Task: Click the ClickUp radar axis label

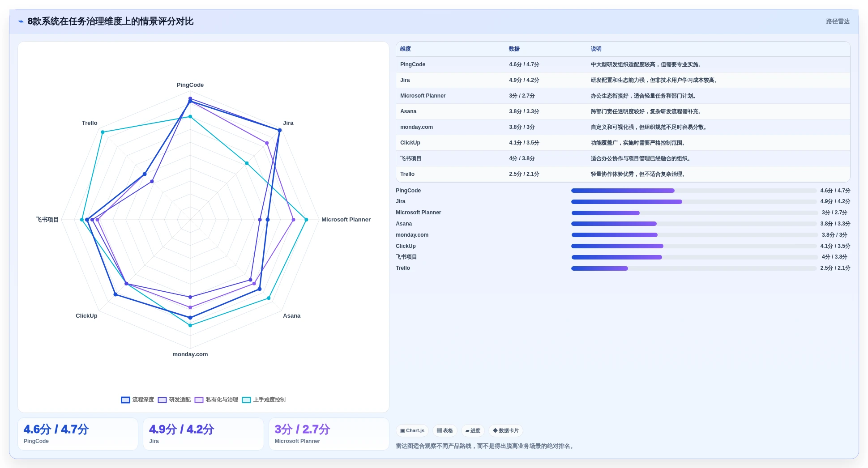Action: (x=86, y=316)
